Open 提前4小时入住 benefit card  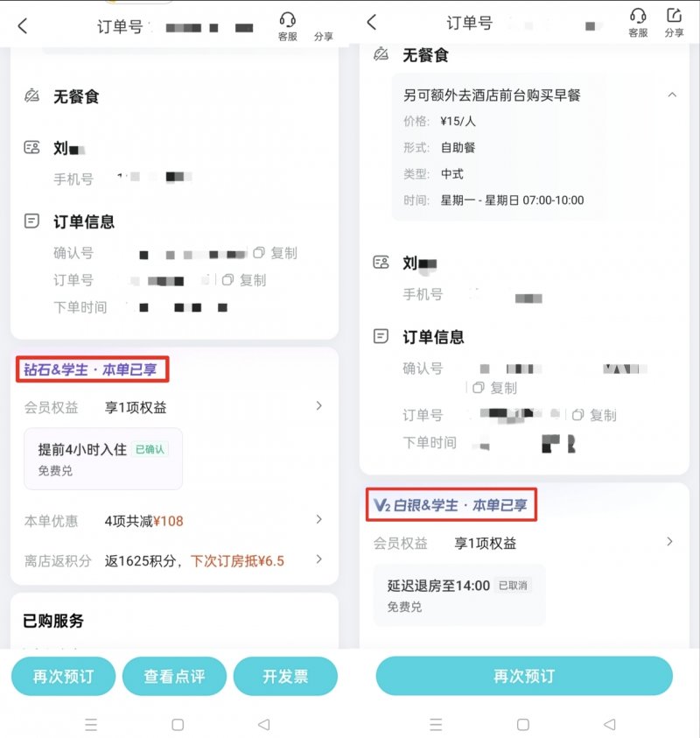(103, 459)
